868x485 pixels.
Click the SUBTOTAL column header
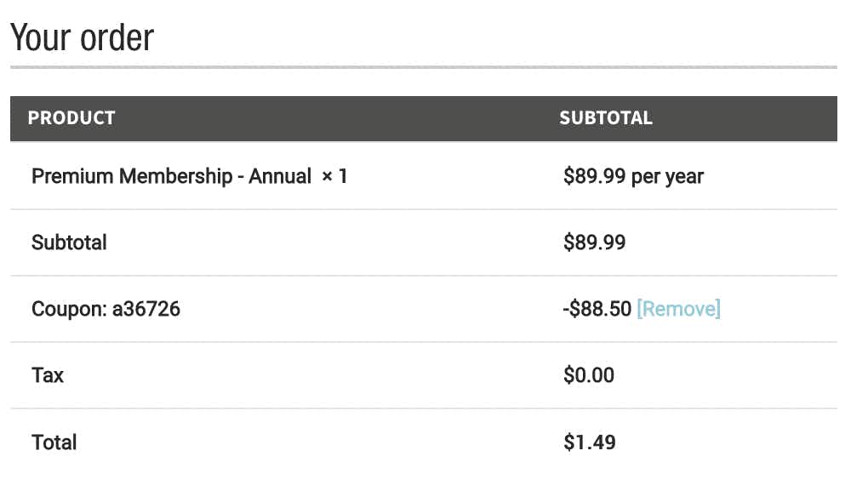(606, 118)
